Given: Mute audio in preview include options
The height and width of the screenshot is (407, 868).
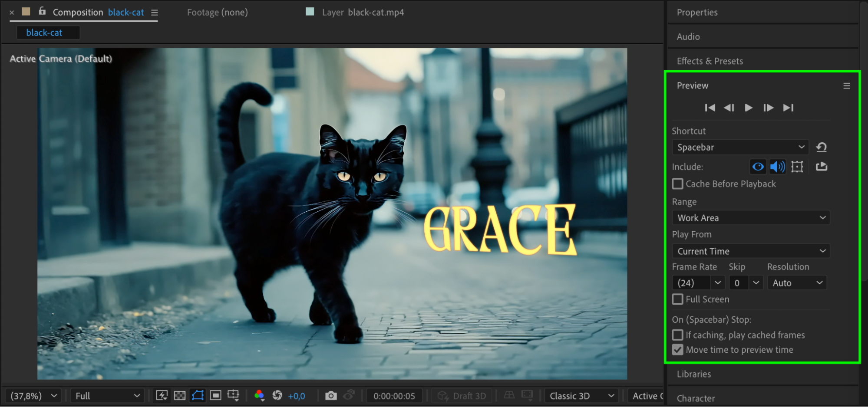Looking at the screenshot, I should pos(777,167).
